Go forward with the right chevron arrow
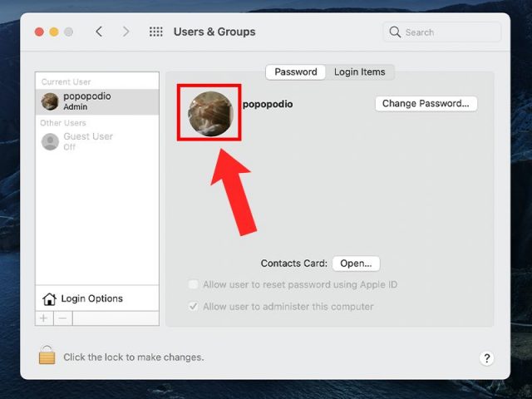The width and height of the screenshot is (532, 399). pos(126,32)
